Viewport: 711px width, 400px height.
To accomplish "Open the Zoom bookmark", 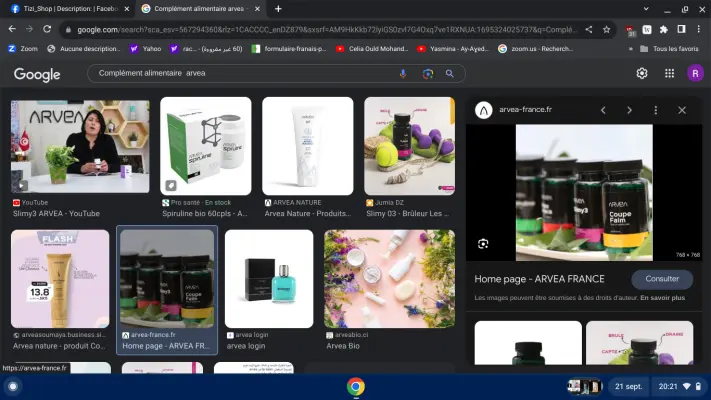I will pos(23,49).
